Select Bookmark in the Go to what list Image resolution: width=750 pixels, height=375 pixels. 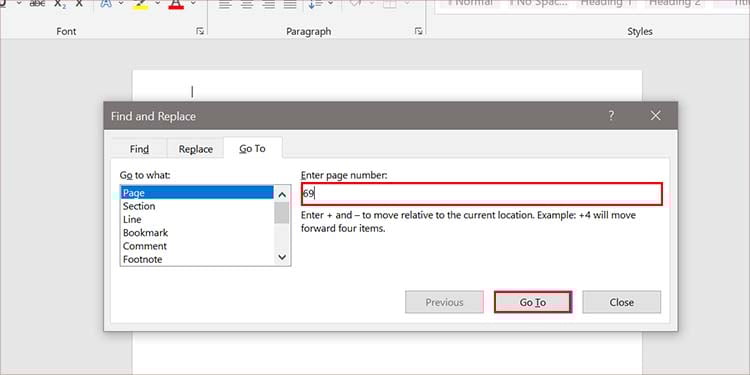click(x=197, y=233)
